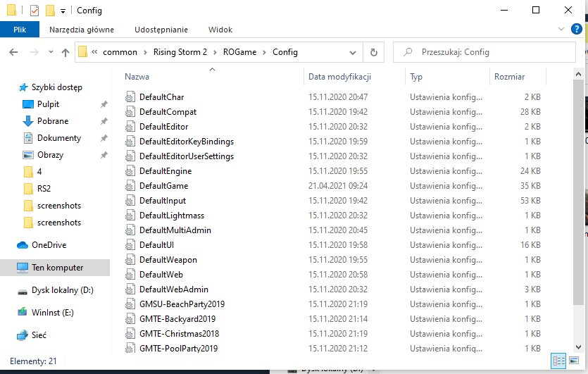This screenshot has height=374, width=588.
Task: Click the Dokumenty document icon
Action: [x=28, y=138]
